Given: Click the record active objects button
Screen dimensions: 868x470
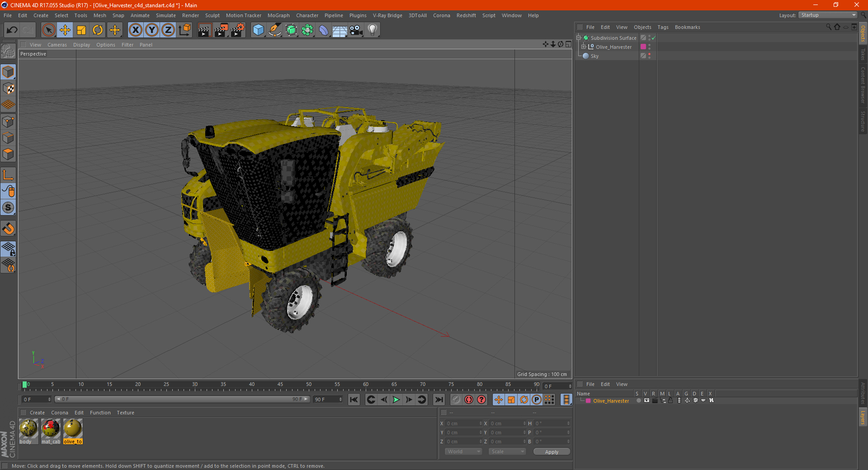Looking at the screenshot, I should [x=456, y=399].
